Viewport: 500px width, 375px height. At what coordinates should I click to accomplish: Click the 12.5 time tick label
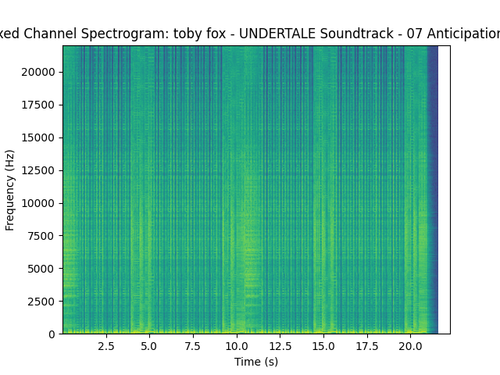280,346
